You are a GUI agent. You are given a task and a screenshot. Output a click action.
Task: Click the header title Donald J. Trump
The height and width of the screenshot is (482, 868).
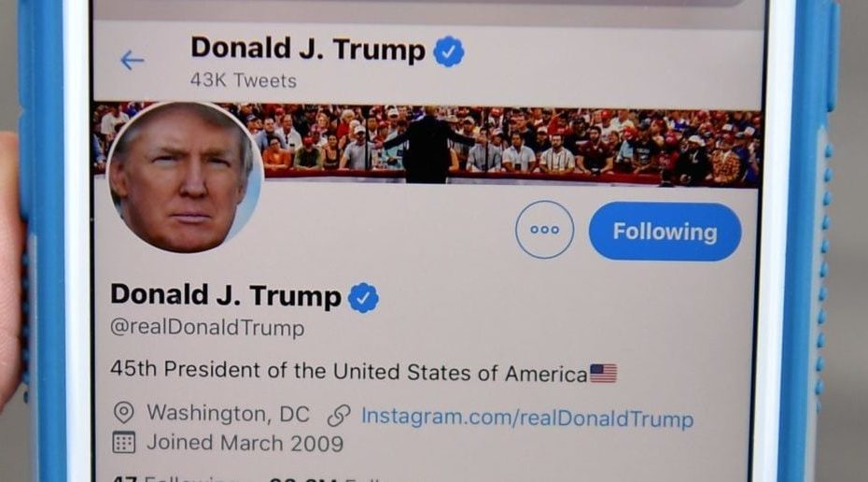pos(308,50)
